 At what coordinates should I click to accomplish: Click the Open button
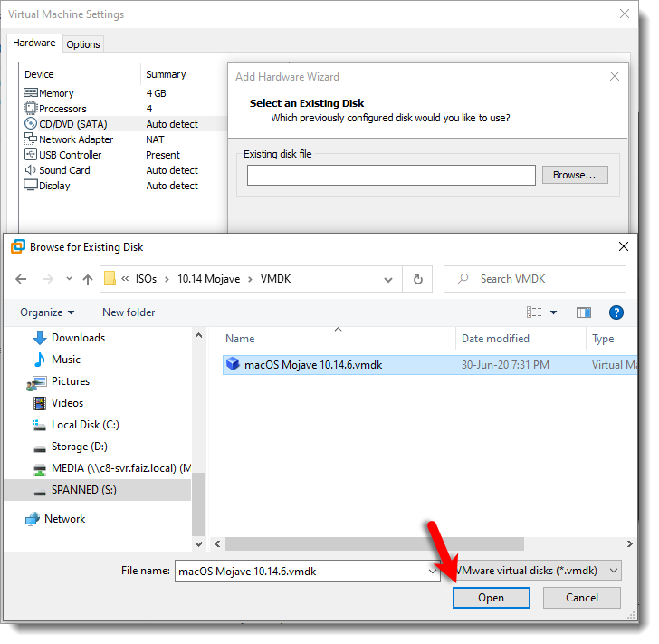[491, 598]
